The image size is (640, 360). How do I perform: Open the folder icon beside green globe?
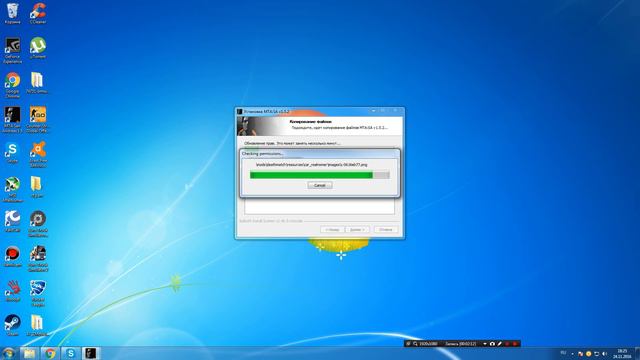click(x=37, y=187)
